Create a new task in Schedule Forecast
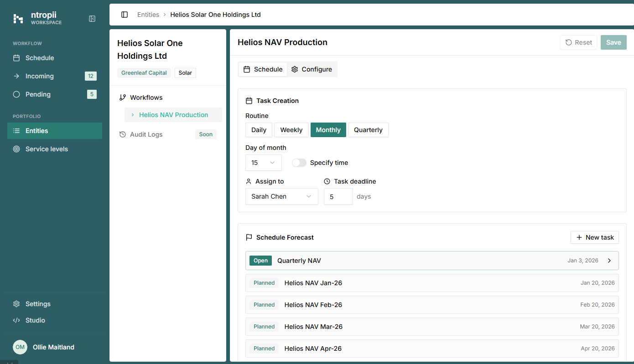Image resolution: width=634 pixels, height=364 pixels. tap(594, 237)
